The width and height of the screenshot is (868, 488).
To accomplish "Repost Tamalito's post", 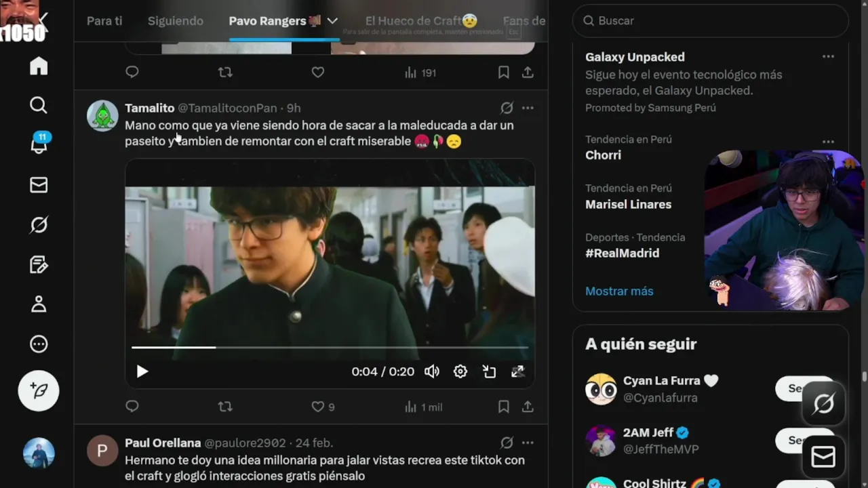I will tap(225, 407).
